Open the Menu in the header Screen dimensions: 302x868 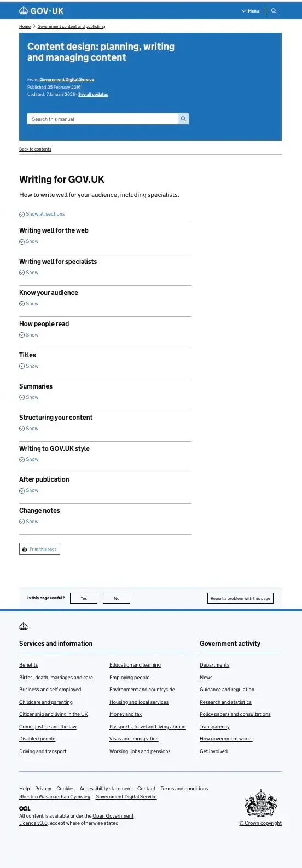pyautogui.click(x=251, y=11)
